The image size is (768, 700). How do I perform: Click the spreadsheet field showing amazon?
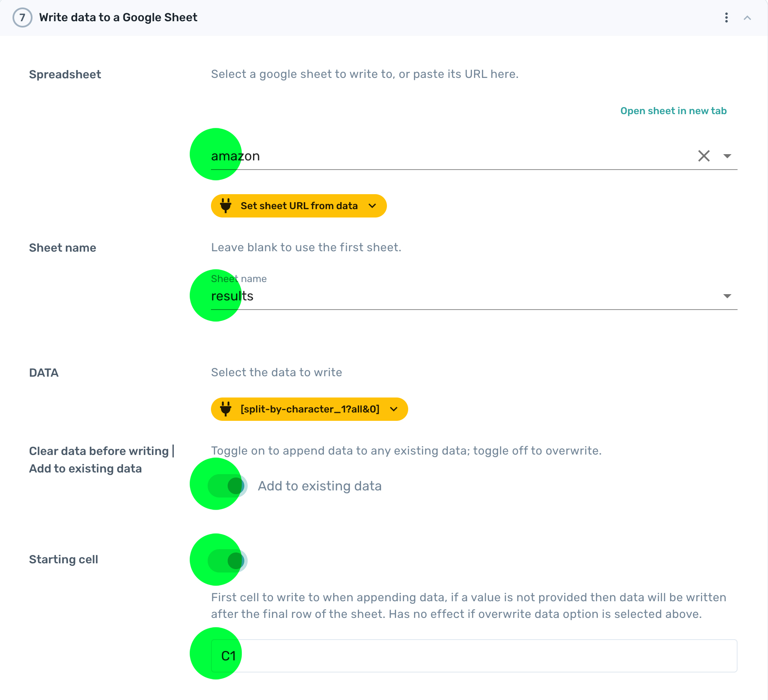pos(417,156)
